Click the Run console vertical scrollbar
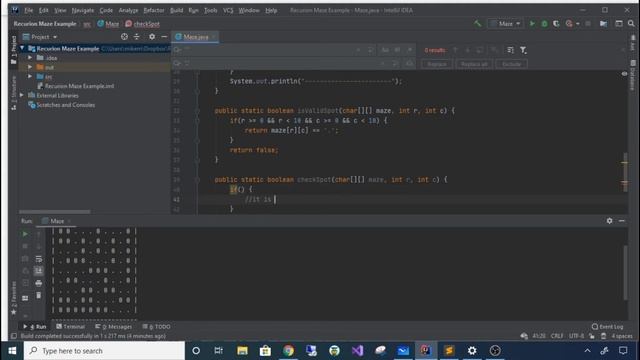Viewport: 640px width, 360px height. coord(625,273)
